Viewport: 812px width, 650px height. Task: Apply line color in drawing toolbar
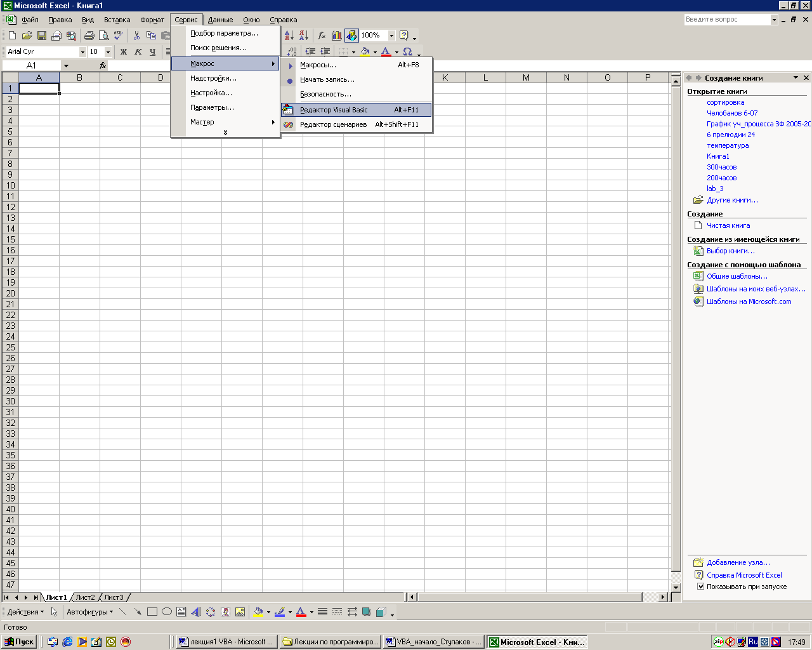click(280, 612)
